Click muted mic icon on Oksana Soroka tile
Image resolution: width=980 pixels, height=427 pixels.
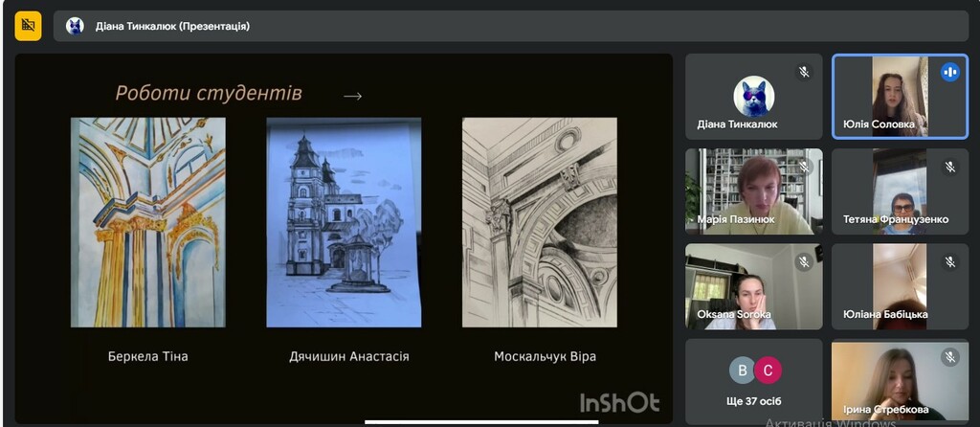(x=804, y=261)
